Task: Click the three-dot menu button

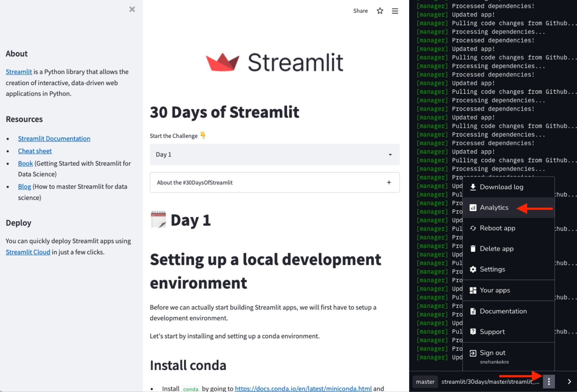Action: (549, 382)
